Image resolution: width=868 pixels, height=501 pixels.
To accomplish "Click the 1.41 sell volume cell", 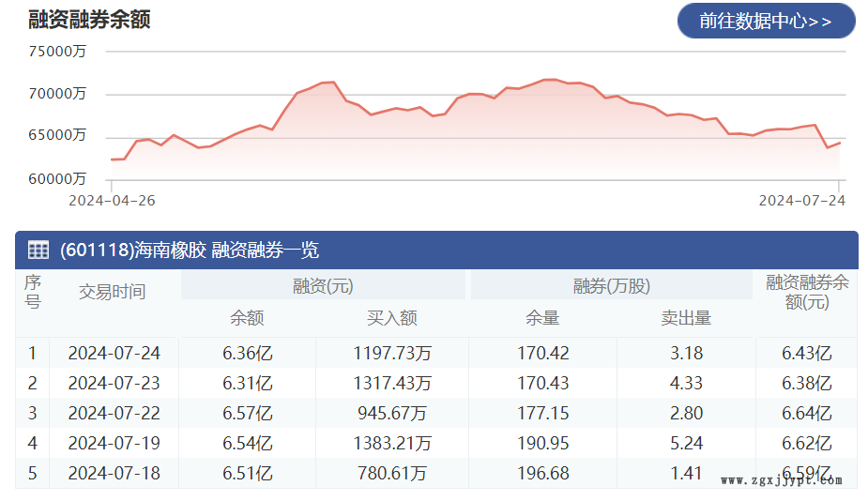I will pos(687,473).
